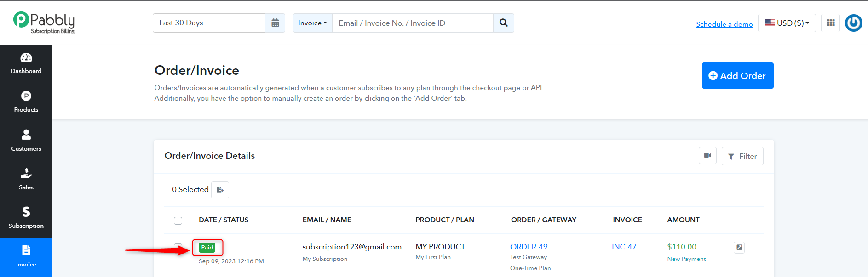Open Products in the sidebar
The width and height of the screenshot is (868, 277).
tap(26, 102)
